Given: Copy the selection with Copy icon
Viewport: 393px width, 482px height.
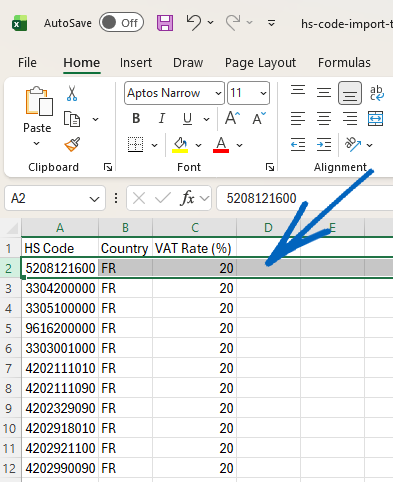Looking at the screenshot, I should 72,119.
